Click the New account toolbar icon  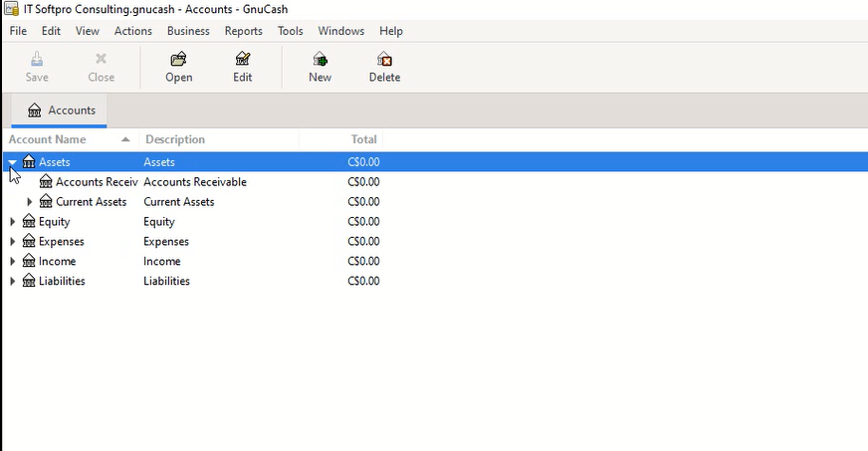320,60
